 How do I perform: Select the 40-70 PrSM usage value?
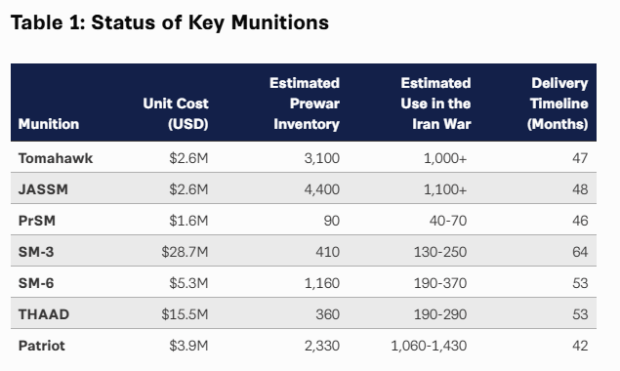448,221
